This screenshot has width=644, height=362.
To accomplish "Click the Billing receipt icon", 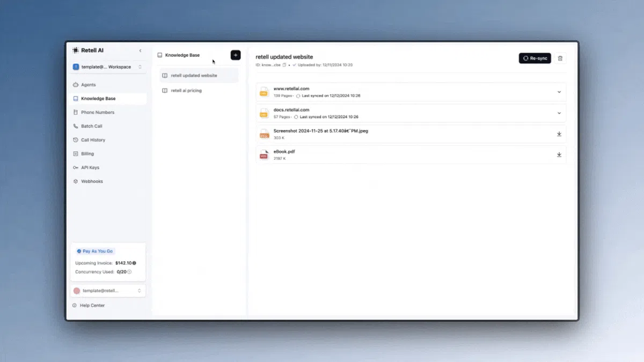I will coord(76,154).
